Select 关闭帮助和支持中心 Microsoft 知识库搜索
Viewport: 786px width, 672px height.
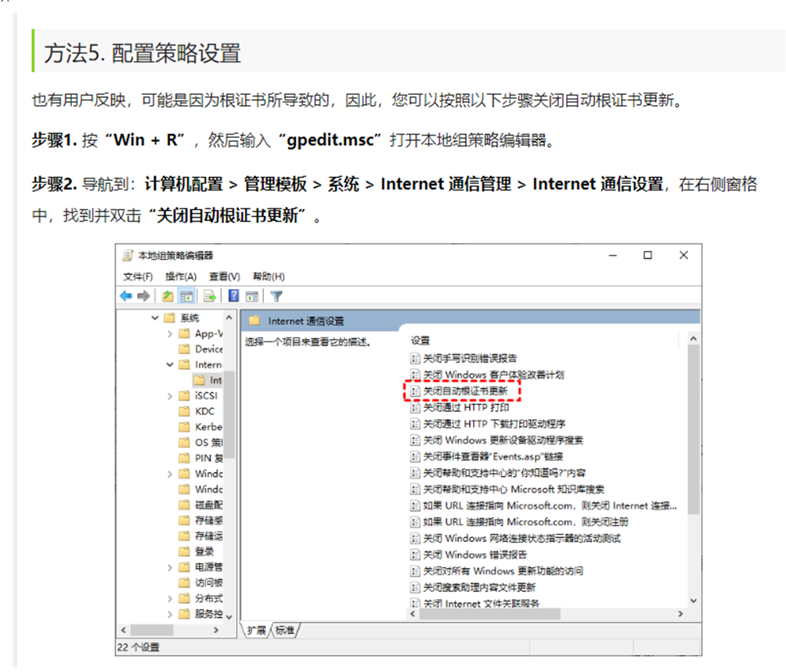[x=514, y=490]
